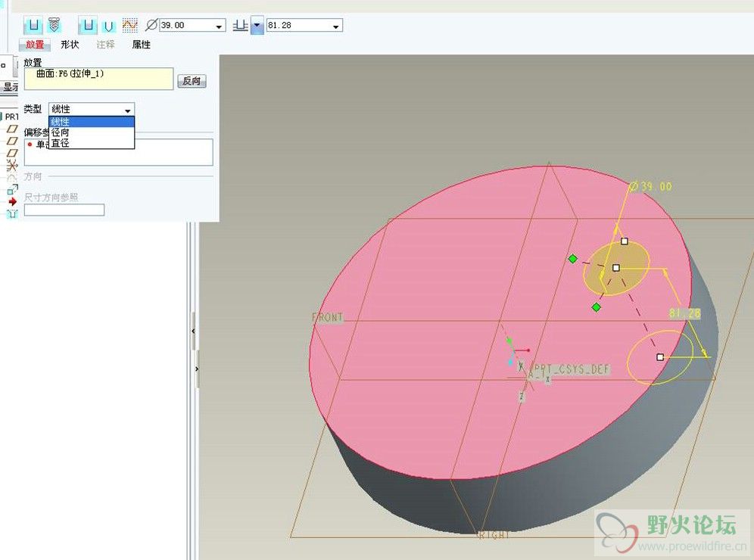This screenshot has height=560, width=754.
Task: Open the 放置 placement tab
Action: coord(35,45)
